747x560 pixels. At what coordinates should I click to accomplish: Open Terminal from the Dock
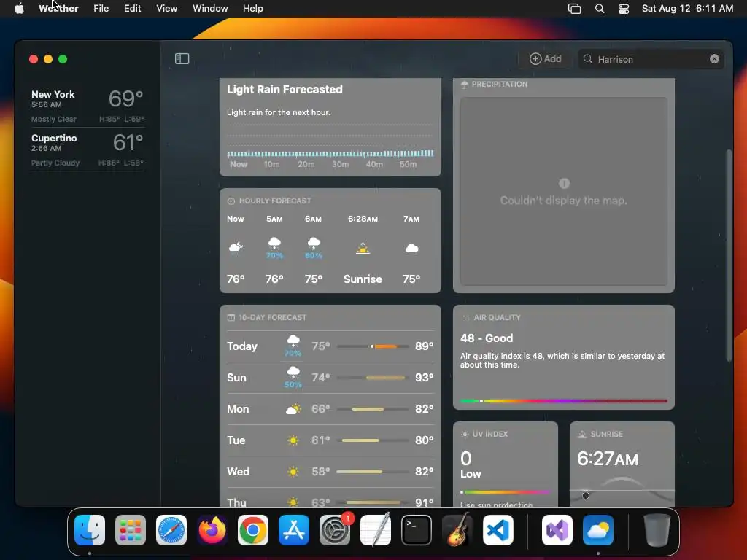tap(417, 530)
